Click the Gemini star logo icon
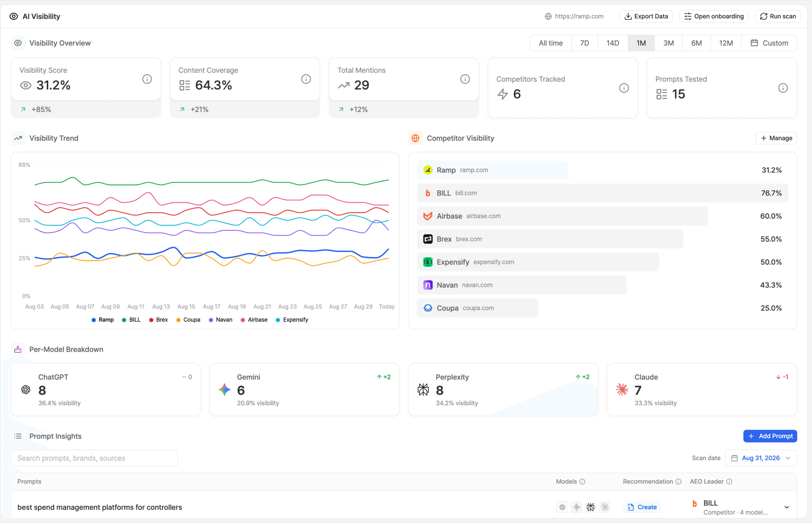This screenshot has height=523, width=812. pyautogui.click(x=224, y=390)
